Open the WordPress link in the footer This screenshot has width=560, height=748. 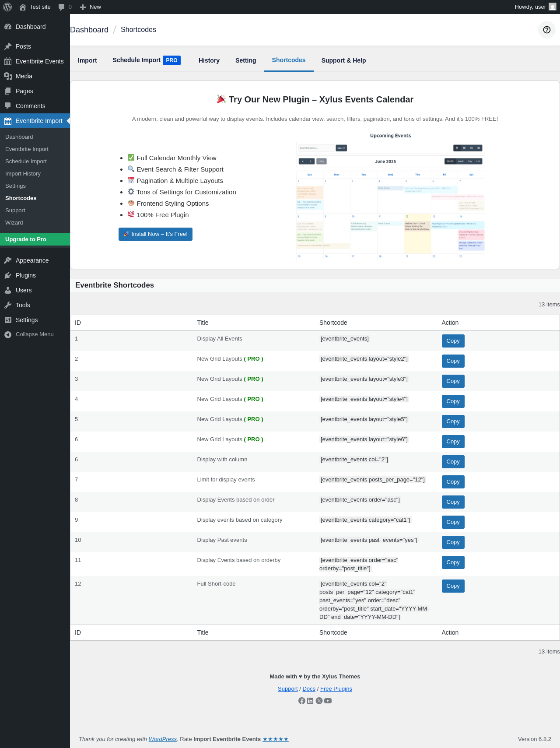pos(163,739)
